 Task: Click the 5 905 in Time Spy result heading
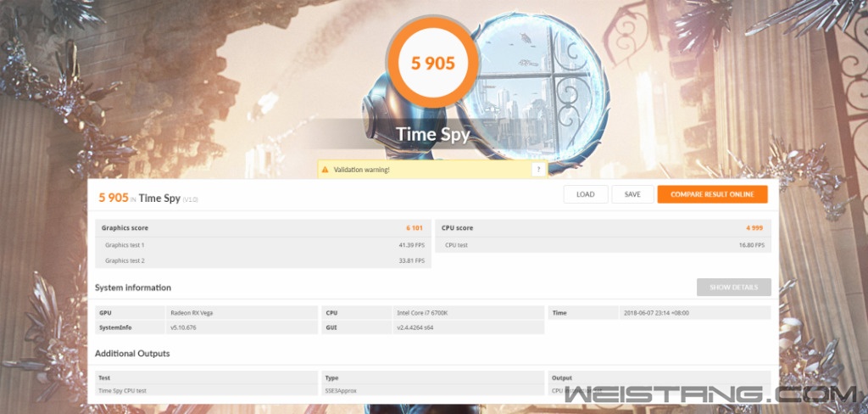pyautogui.click(x=147, y=198)
